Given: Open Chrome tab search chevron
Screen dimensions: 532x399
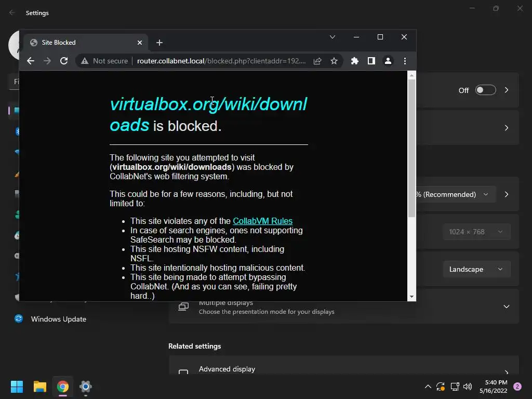Looking at the screenshot, I should [x=332, y=37].
